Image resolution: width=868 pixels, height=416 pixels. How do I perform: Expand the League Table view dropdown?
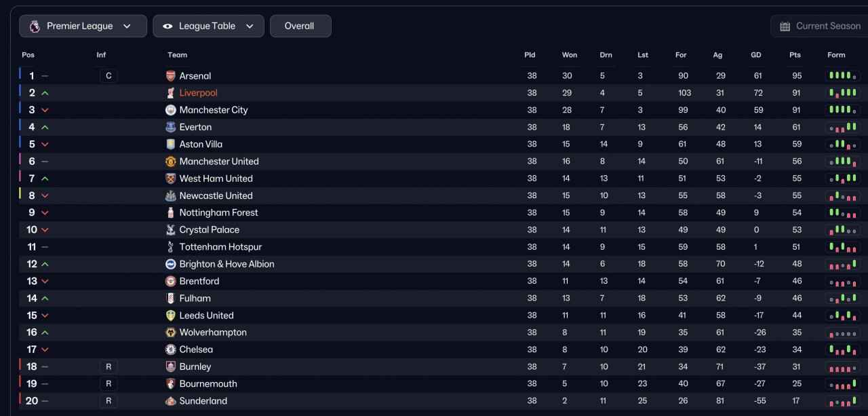tap(208, 26)
